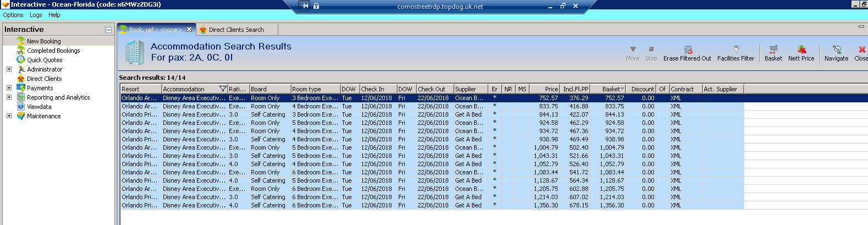The width and height of the screenshot is (868, 225).
Task: Click the Facilities Filter funnel icon
Action: pos(736,49)
